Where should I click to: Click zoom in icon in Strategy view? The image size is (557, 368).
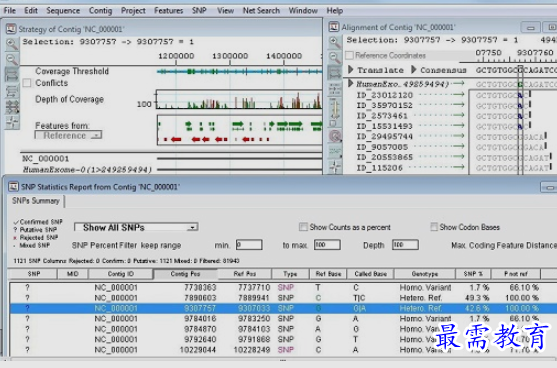pos(12,44)
